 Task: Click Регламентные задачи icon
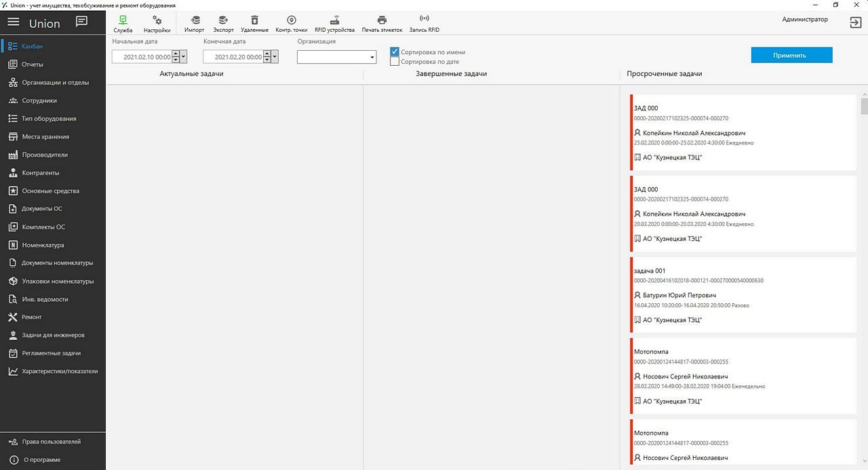tap(13, 353)
